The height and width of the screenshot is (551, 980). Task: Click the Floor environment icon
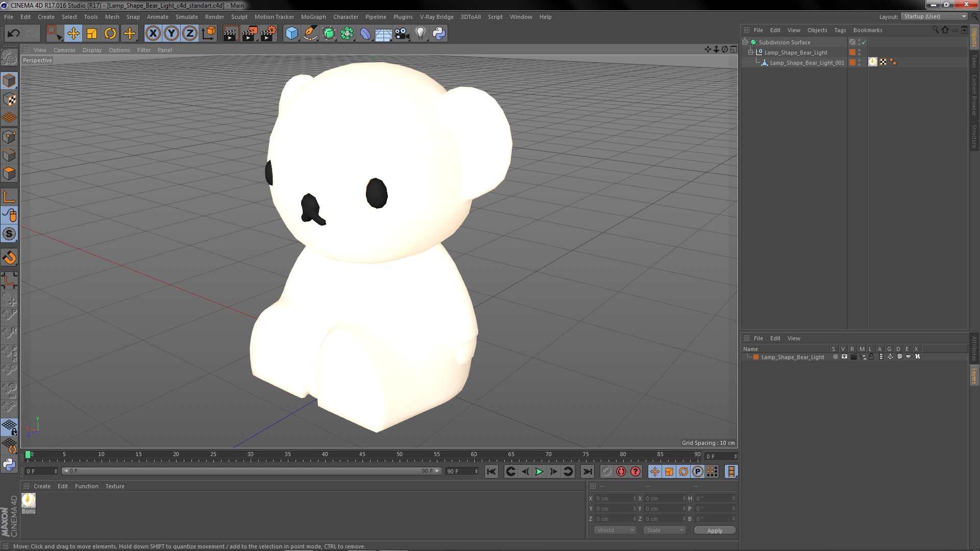(x=383, y=34)
